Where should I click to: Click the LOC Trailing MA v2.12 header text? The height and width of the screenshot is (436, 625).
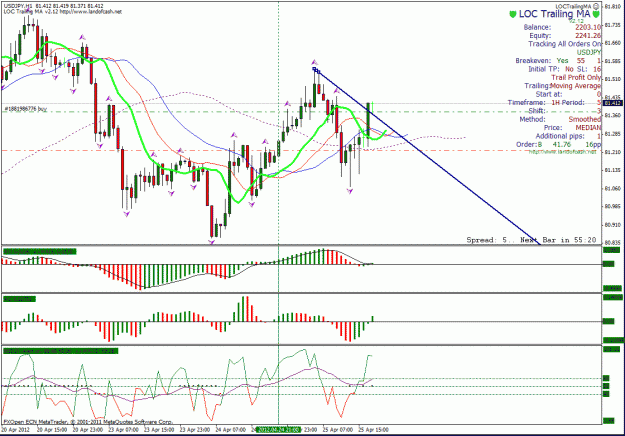pyautogui.click(x=31, y=12)
